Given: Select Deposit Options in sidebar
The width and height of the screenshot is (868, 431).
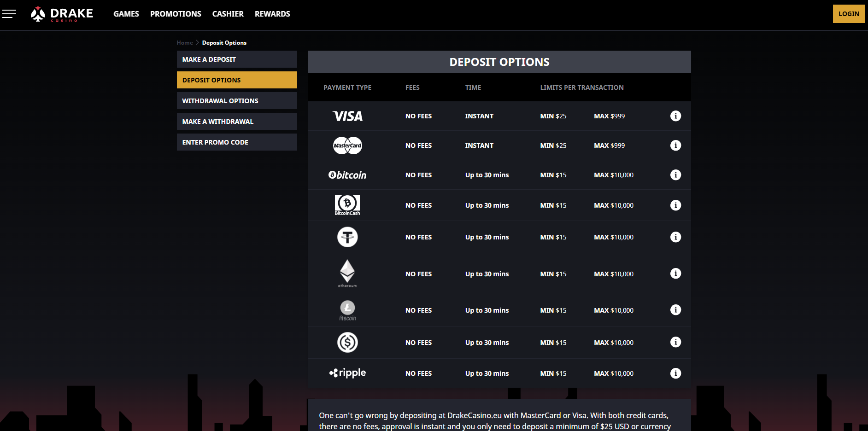Looking at the screenshot, I should (x=237, y=80).
